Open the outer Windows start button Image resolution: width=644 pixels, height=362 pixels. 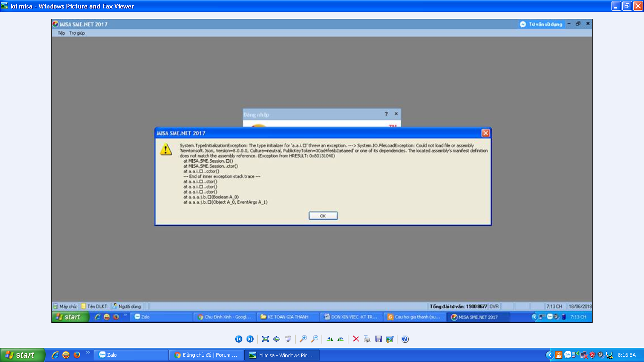pyautogui.click(x=23, y=355)
